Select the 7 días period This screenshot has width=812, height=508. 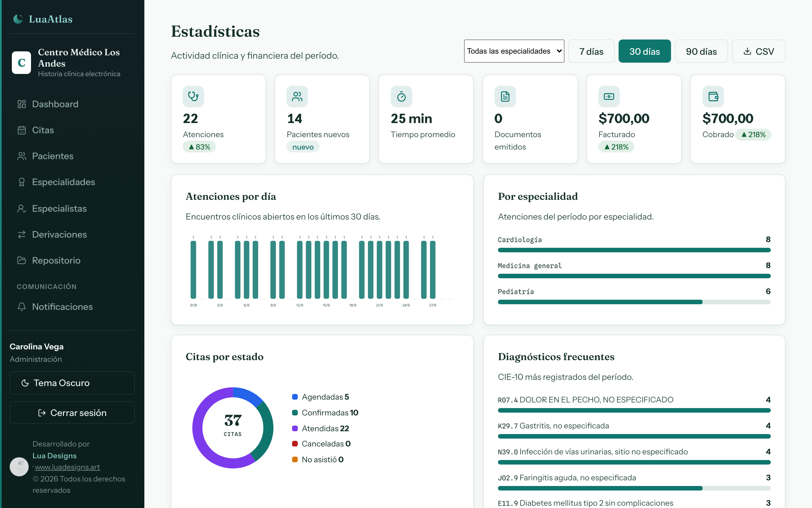coord(591,51)
